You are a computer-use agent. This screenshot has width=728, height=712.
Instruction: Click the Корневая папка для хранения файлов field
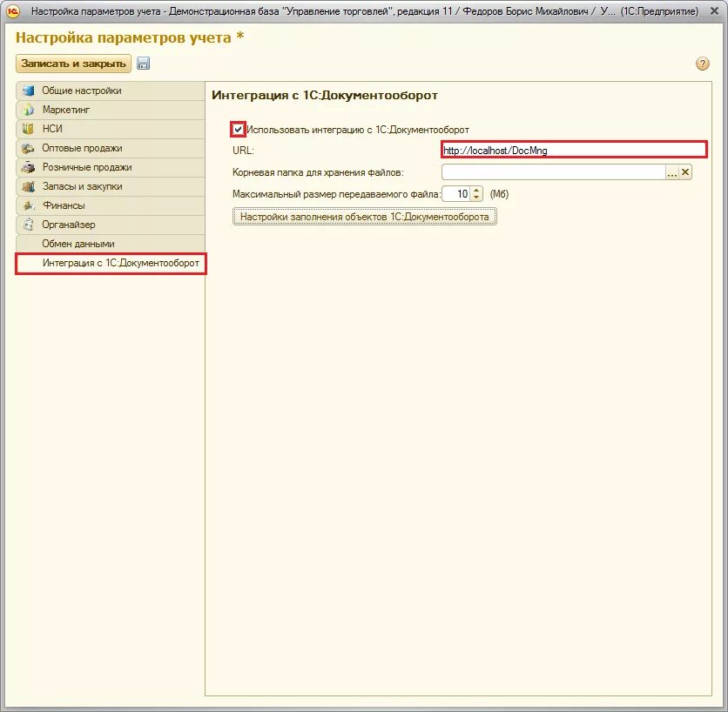[554, 172]
